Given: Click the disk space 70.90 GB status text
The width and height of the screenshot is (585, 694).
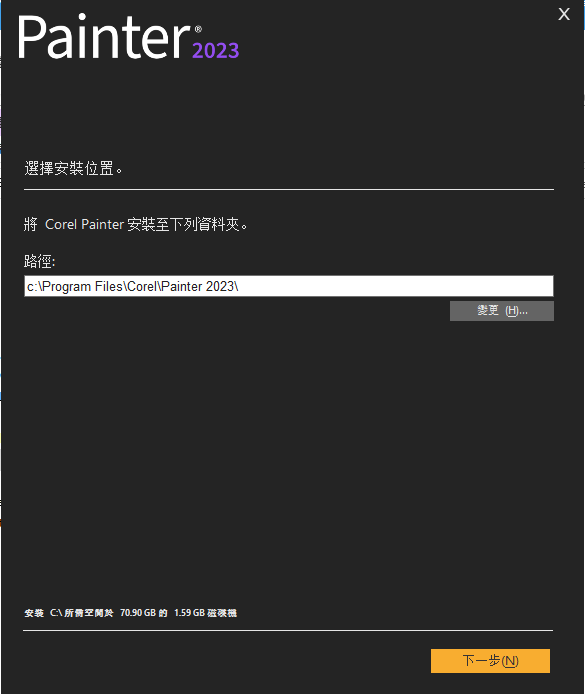Looking at the screenshot, I should click(x=131, y=613).
